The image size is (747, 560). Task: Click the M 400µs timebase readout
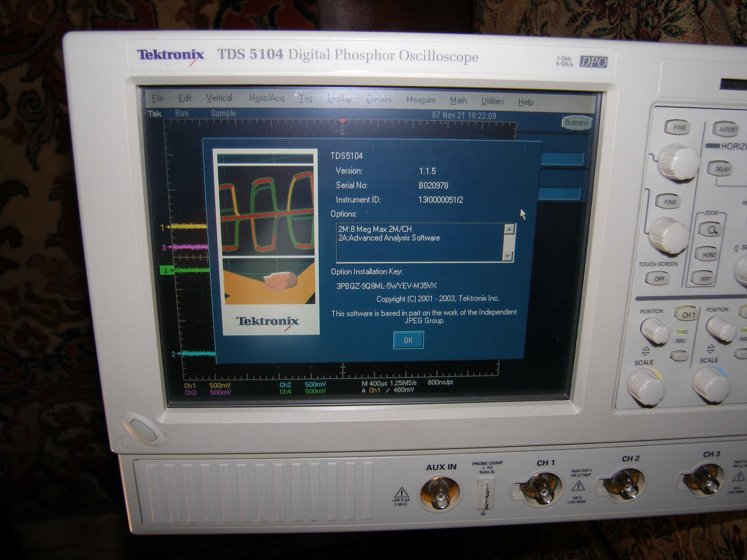(x=389, y=384)
